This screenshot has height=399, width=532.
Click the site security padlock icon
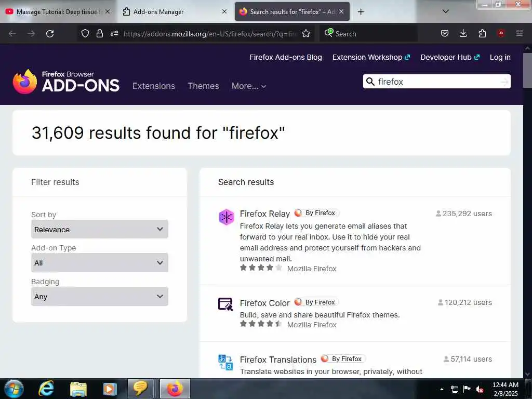pos(99,33)
